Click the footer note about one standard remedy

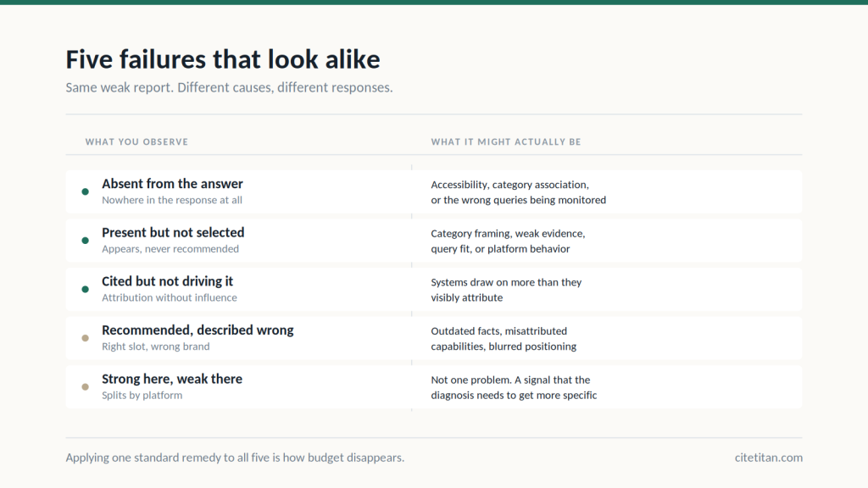[x=235, y=457]
